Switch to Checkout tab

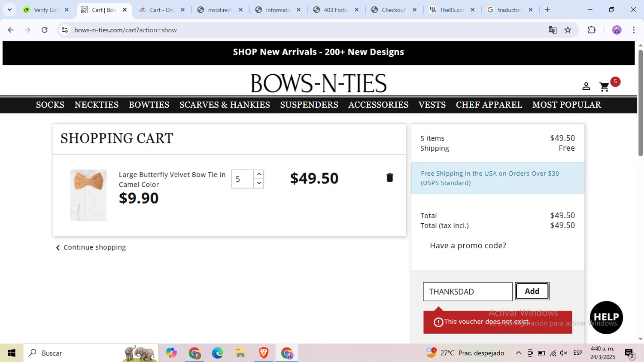394,10
